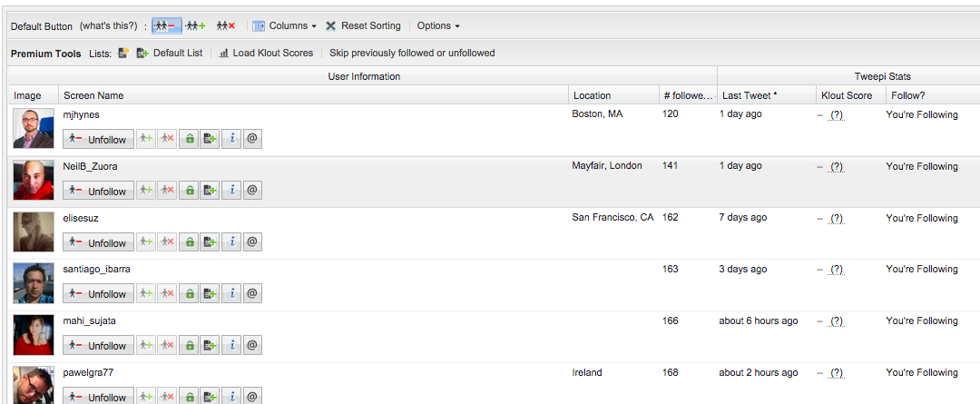Click the green lock icon for mahi_sujata
Screen dimensions: 980x404
tap(189, 345)
